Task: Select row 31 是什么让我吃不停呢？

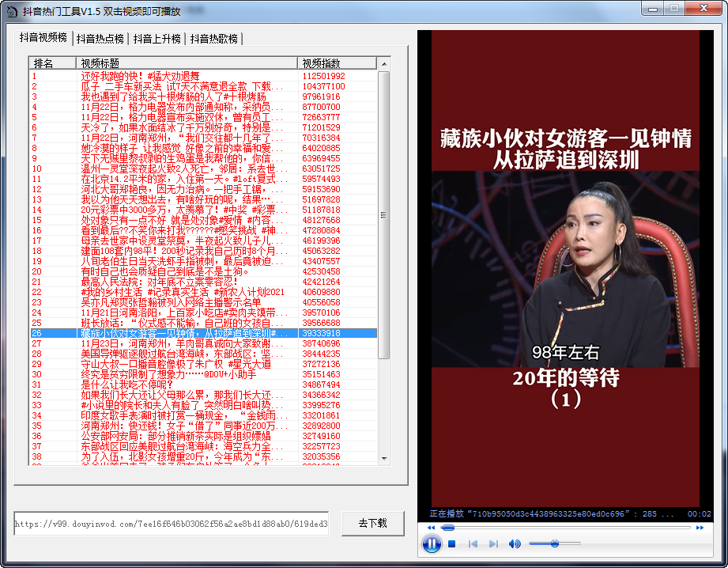Action: [x=203, y=384]
